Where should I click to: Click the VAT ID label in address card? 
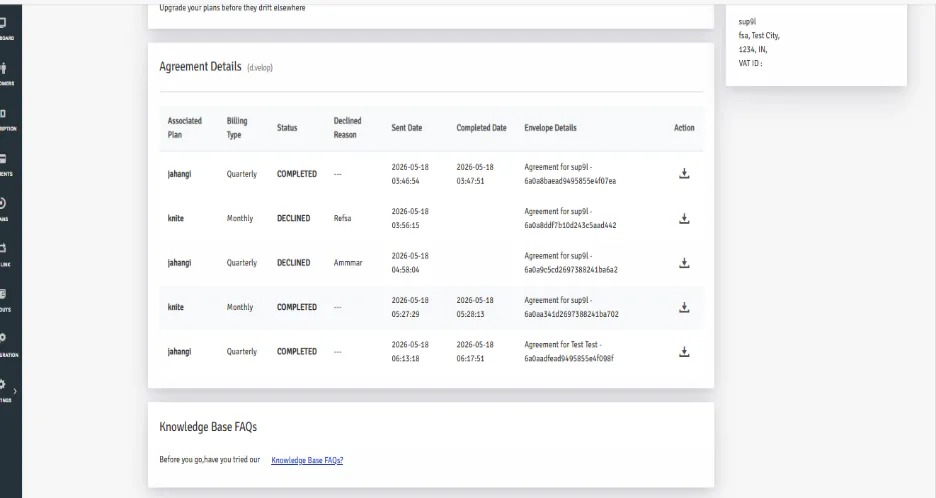point(750,63)
